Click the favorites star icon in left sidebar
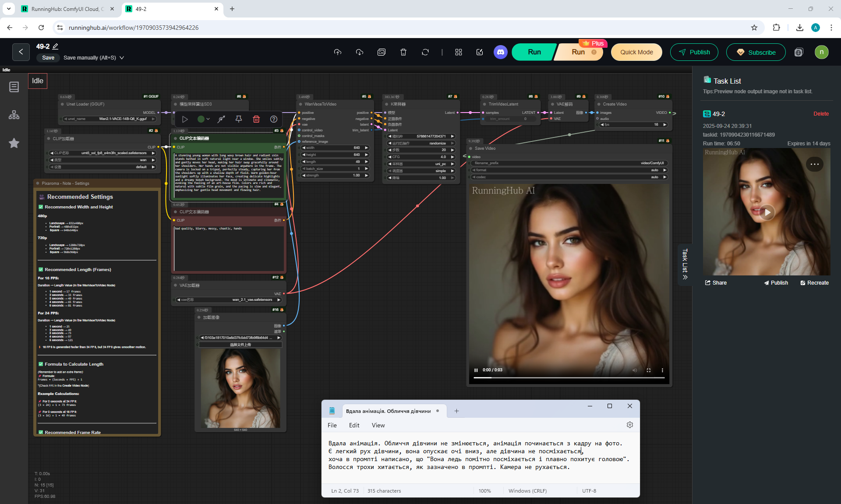This screenshot has height=504, width=841. click(x=14, y=143)
